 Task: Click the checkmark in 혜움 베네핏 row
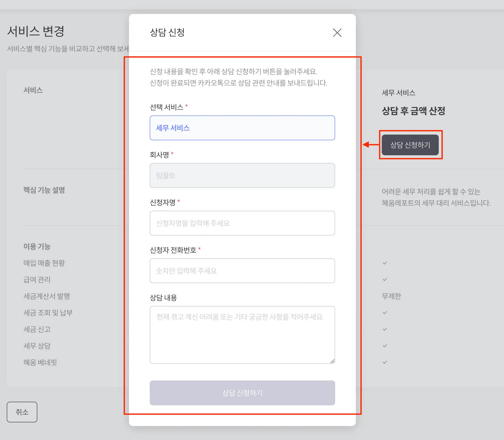click(385, 362)
